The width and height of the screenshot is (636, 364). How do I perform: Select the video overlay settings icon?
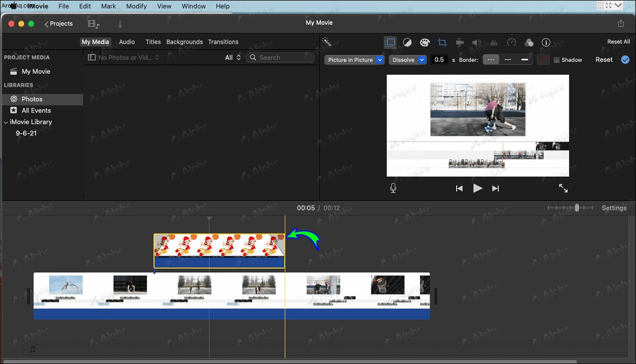coord(390,42)
